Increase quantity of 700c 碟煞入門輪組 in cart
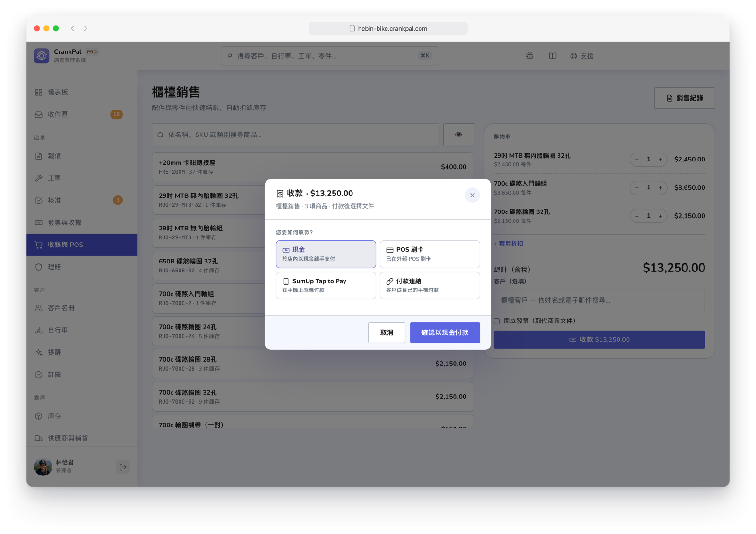This screenshot has height=534, width=756. point(661,188)
